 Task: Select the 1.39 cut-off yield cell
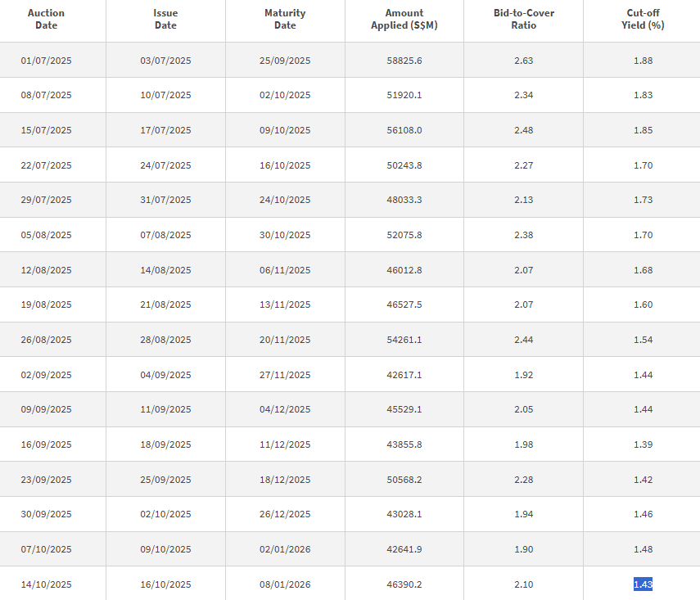(x=643, y=444)
